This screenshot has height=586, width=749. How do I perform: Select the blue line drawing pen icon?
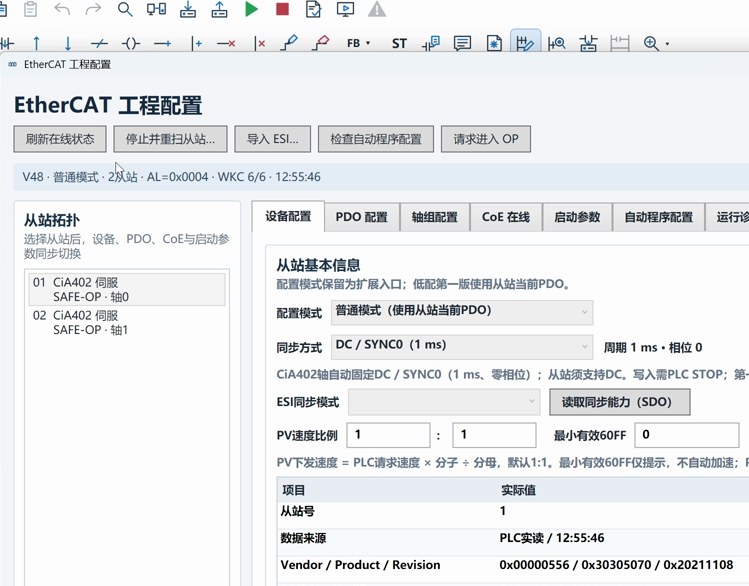pyautogui.click(x=289, y=43)
